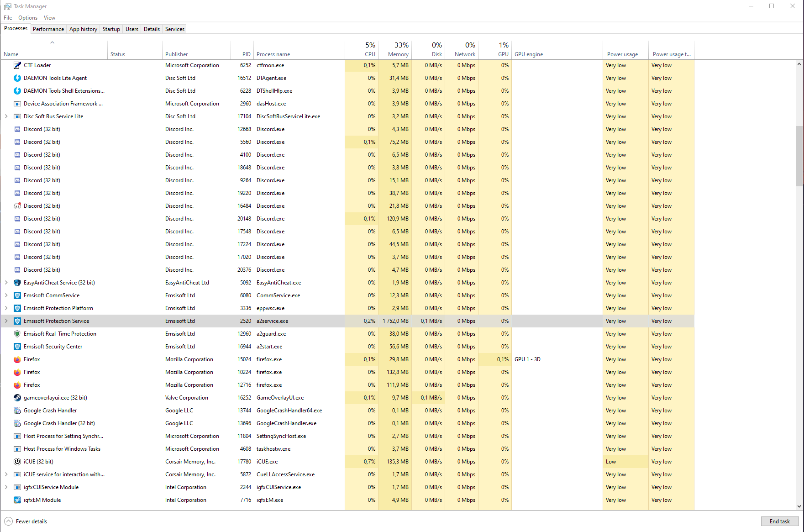This screenshot has height=532, width=804.
Task: Expand the Emsisoft Protection Platform row
Action: tap(6, 308)
